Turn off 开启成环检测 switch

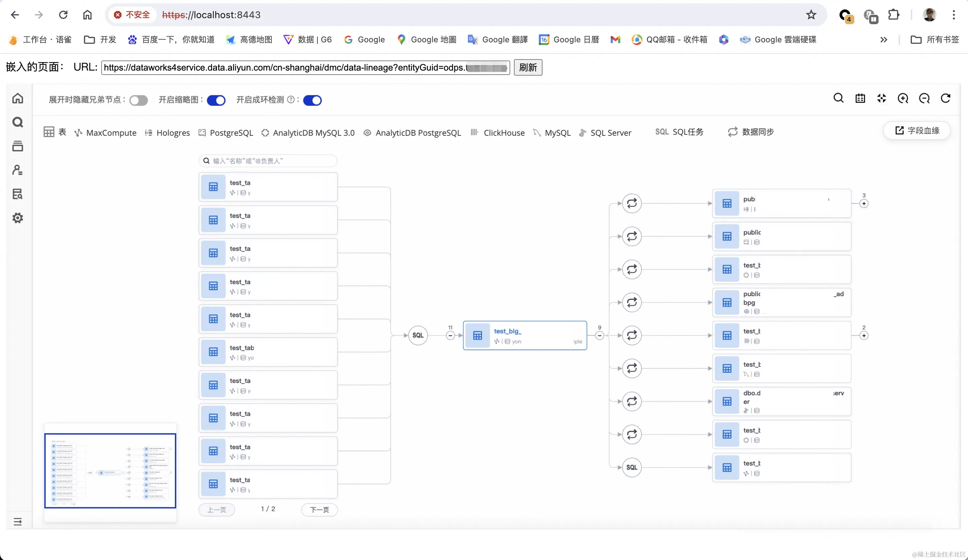[x=312, y=101]
